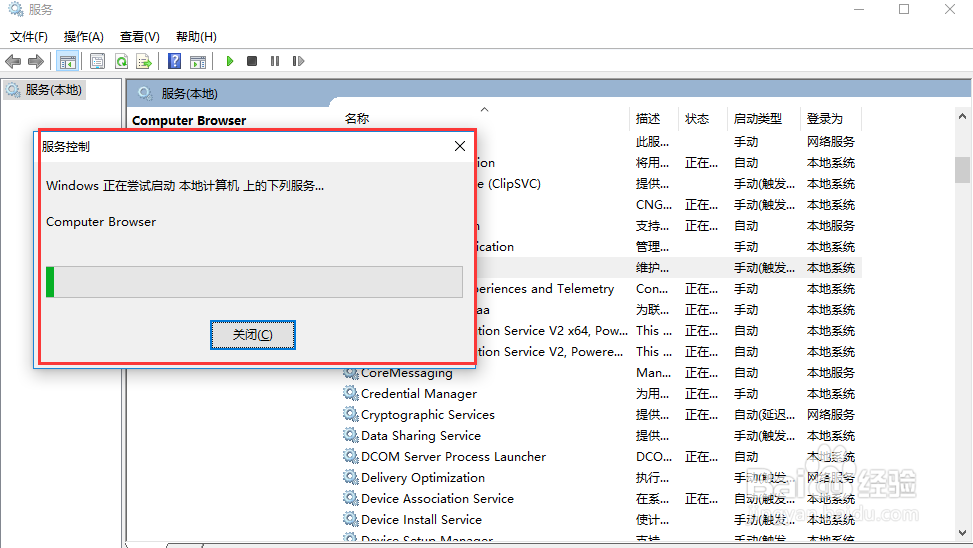Viewport: 973px width, 548px height.
Task: Select the Device Install Service name
Action: coord(421,519)
